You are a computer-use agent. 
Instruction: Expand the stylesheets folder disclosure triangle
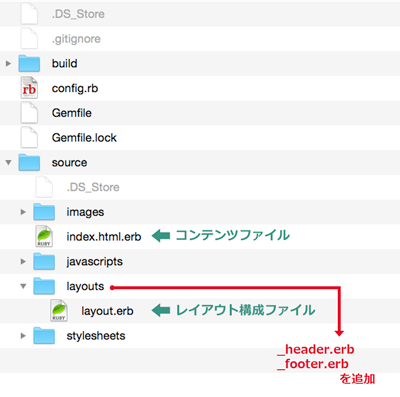23,336
